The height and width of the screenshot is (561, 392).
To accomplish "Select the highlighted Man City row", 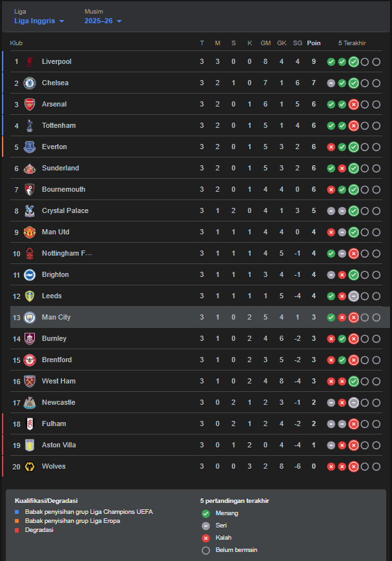I will (200, 318).
